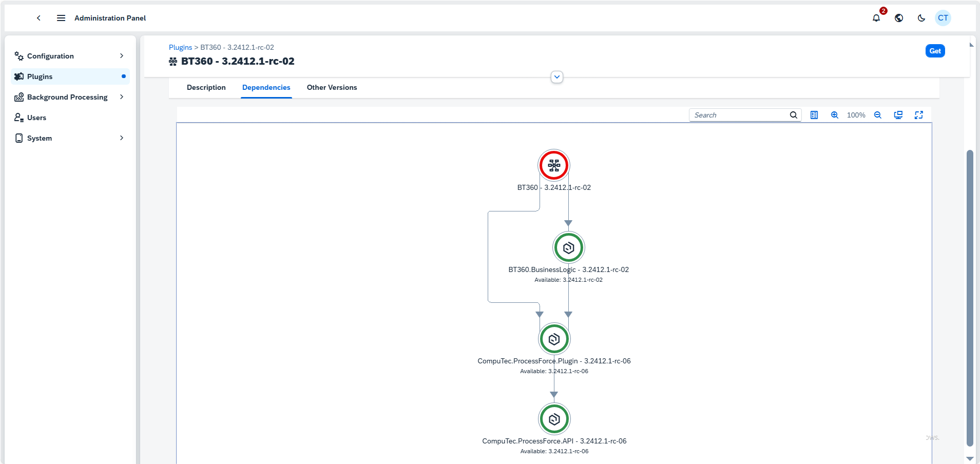Switch to the Description tab
The height and width of the screenshot is (464, 980).
pos(206,88)
